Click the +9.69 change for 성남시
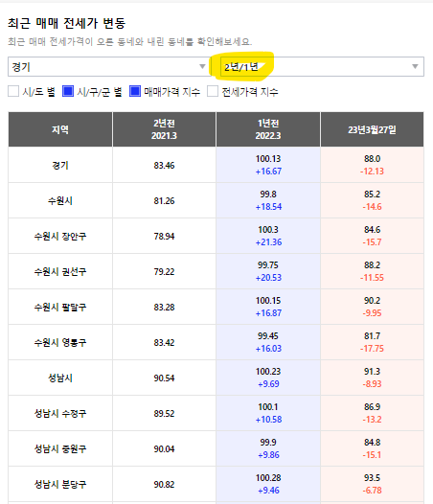433x504 pixels. [268, 384]
